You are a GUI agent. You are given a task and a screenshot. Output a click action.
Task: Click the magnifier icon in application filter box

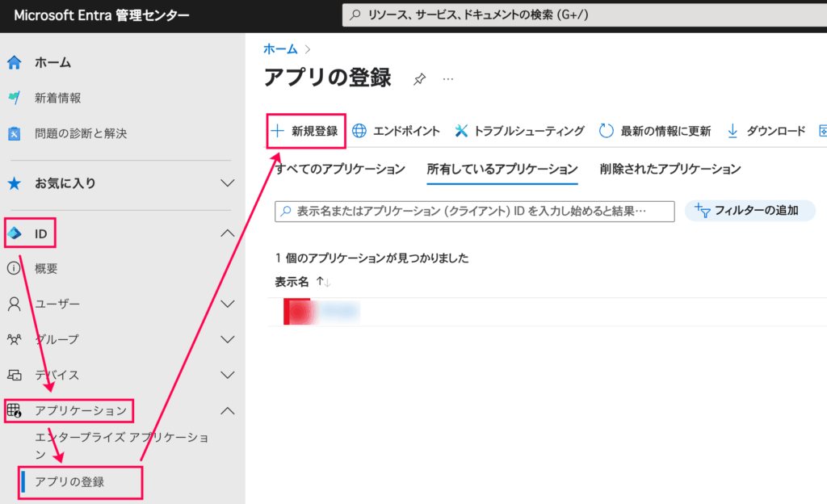pos(286,212)
